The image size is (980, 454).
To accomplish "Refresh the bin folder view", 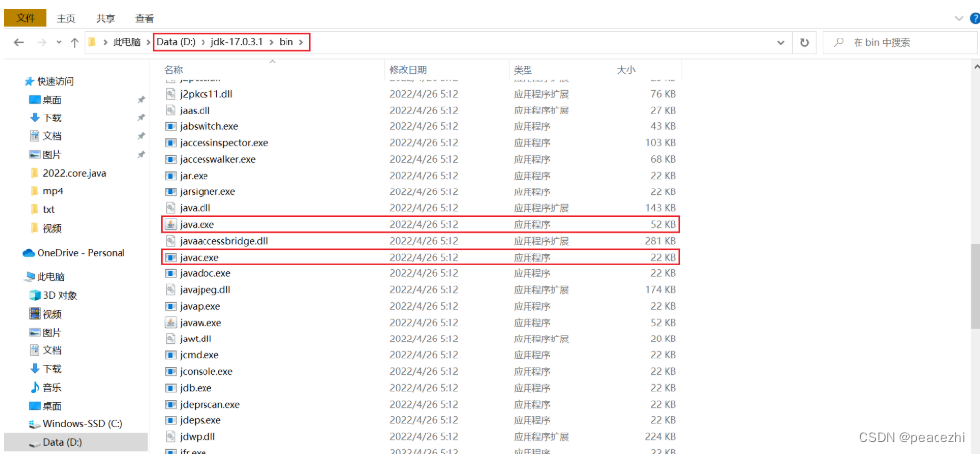I will (x=804, y=43).
